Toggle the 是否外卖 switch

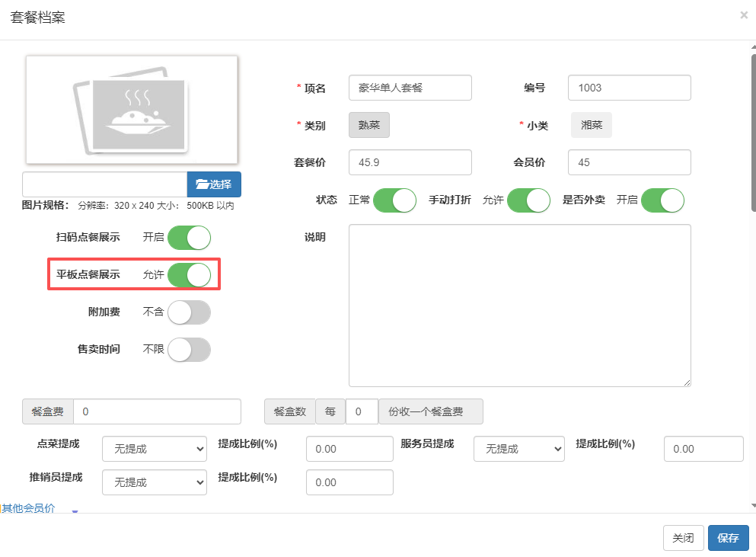[x=662, y=200]
